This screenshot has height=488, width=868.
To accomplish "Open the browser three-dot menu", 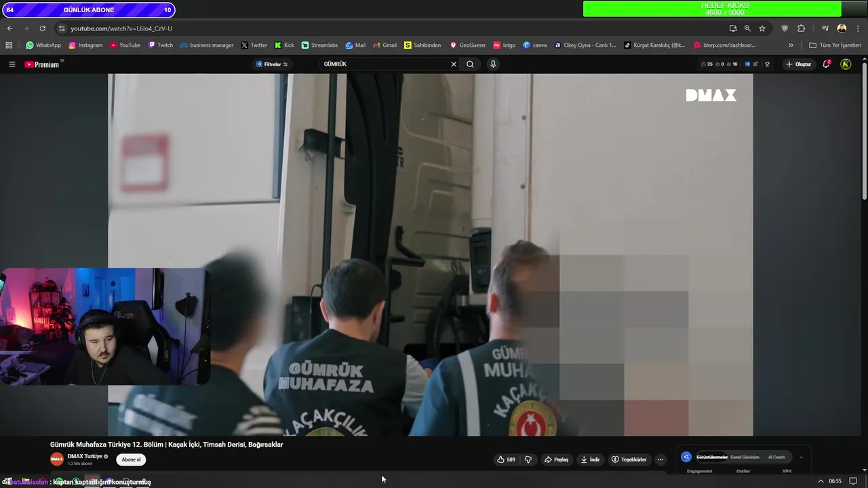I will pyautogui.click(x=857, y=28).
